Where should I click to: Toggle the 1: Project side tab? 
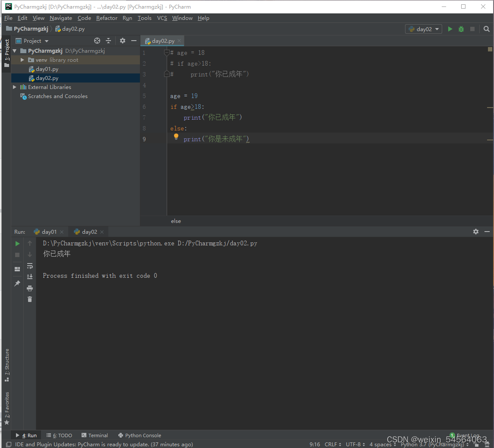tap(6, 53)
